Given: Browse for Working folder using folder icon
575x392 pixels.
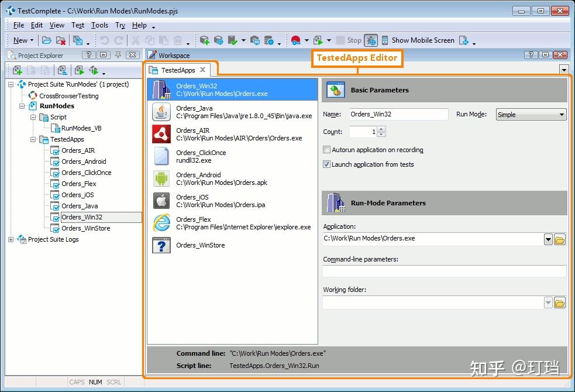Looking at the screenshot, I should [560, 303].
